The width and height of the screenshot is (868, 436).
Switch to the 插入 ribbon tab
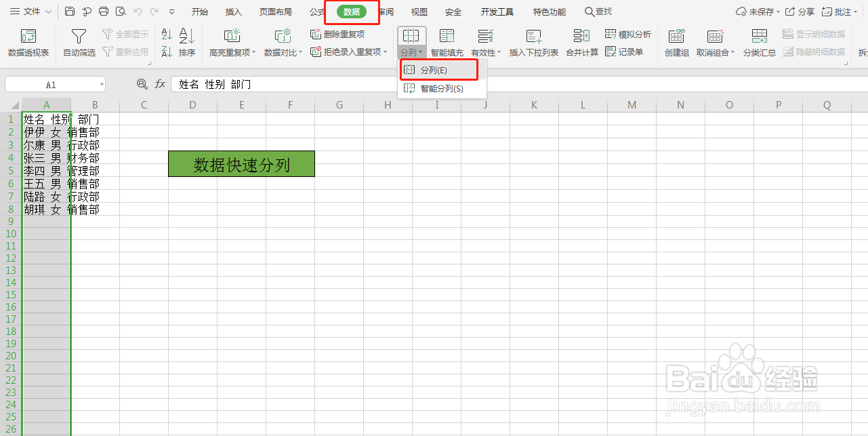[234, 12]
